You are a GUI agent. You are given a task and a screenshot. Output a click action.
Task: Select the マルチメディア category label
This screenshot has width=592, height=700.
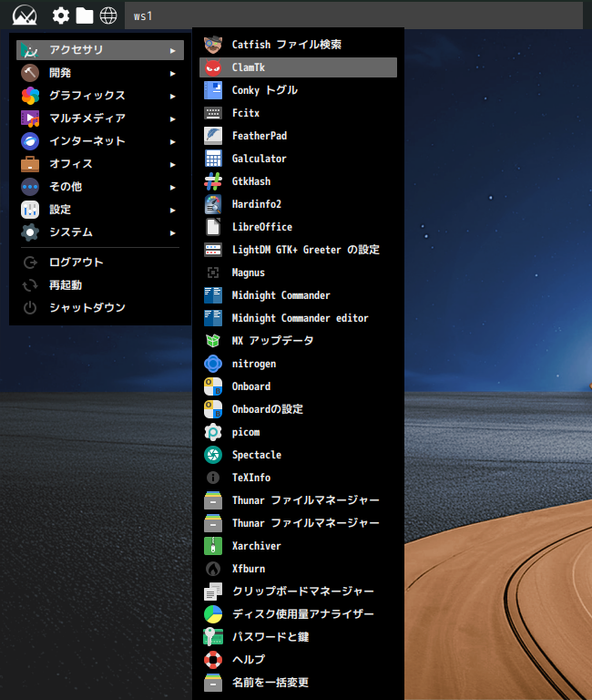pyautogui.click(x=87, y=118)
